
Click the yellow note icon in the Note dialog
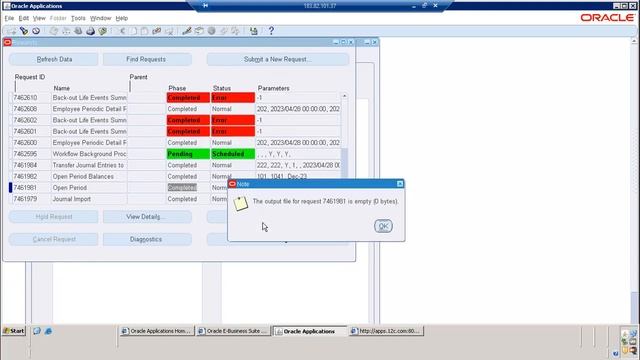240,204
